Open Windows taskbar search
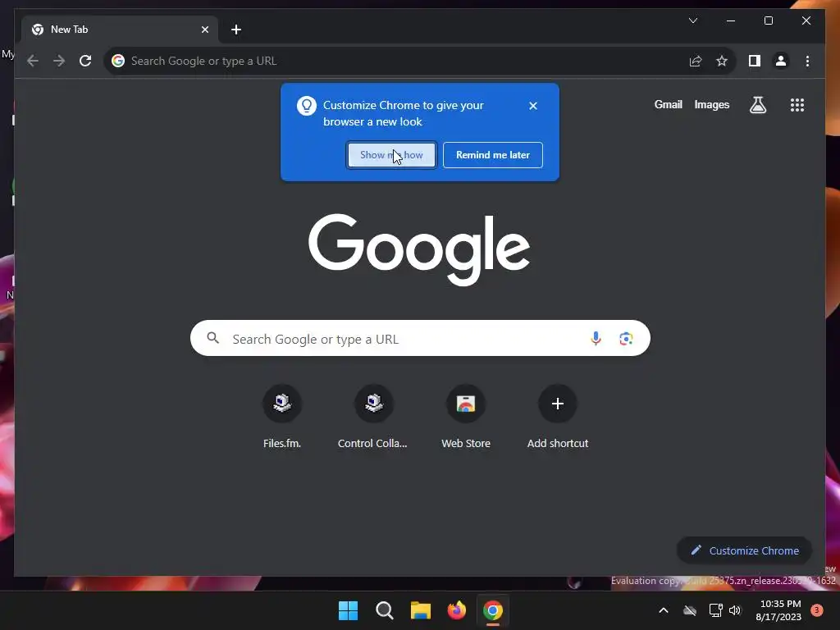 385,610
